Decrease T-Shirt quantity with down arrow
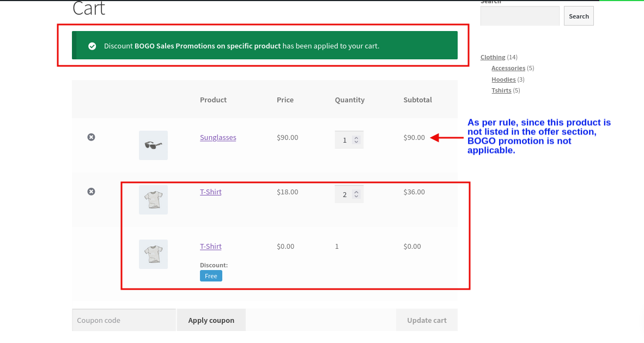 [x=357, y=197]
